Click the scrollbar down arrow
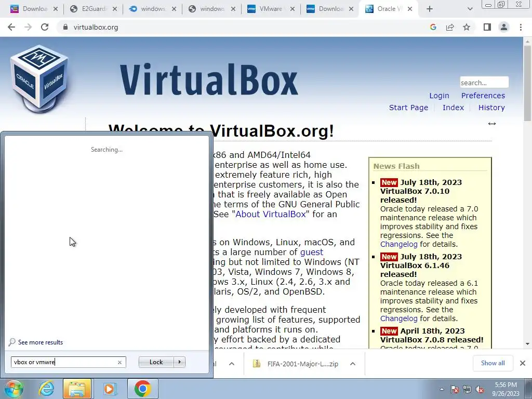Image resolution: width=532 pixels, height=399 pixels. click(527, 344)
